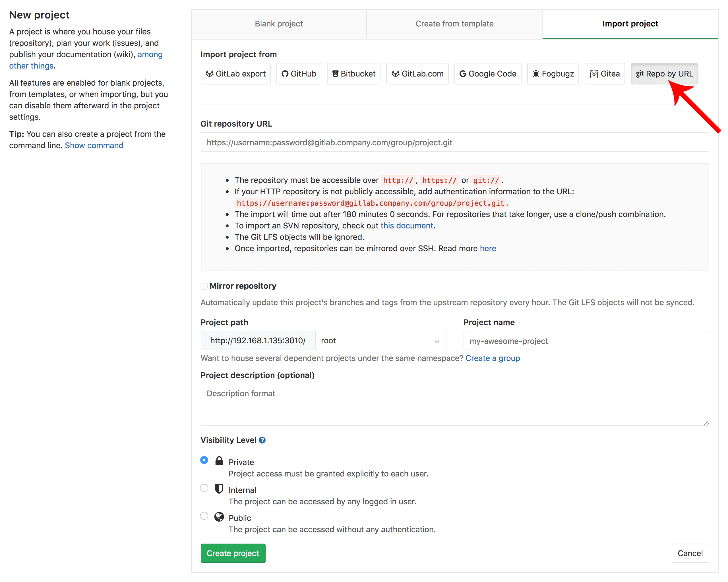Import project from GitLab.com
728x582 pixels.
417,74
